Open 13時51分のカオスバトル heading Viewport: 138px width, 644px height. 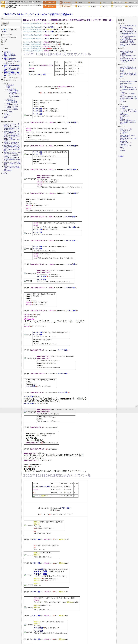(57, 475)
